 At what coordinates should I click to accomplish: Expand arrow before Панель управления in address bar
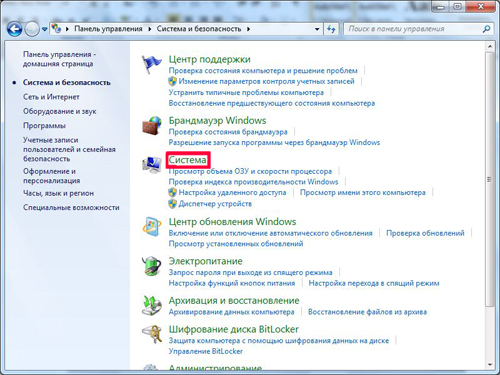click(x=67, y=29)
